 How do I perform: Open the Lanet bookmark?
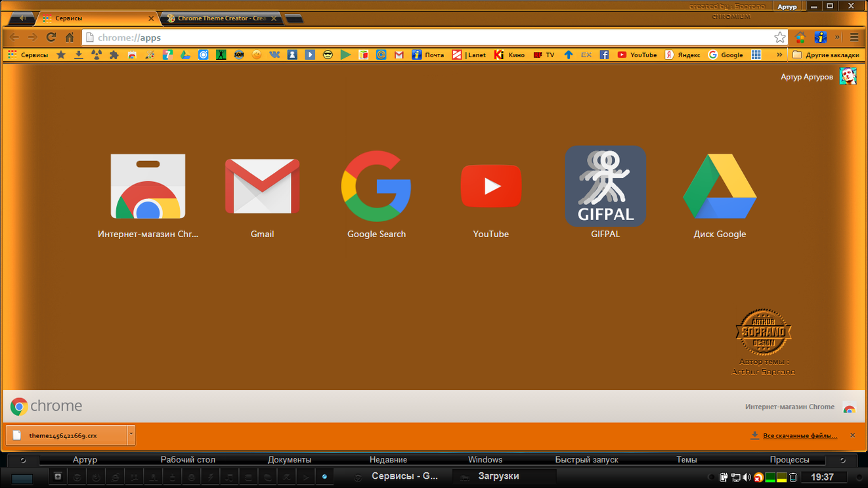click(469, 55)
